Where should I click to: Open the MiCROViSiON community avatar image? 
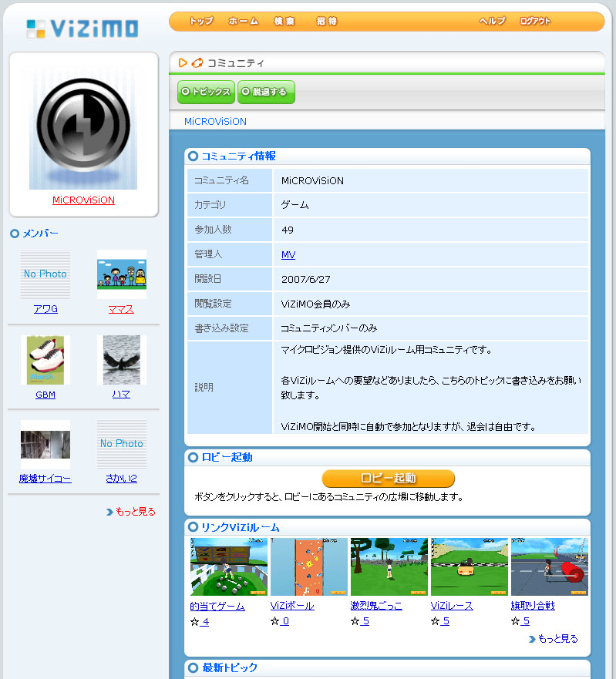click(83, 128)
